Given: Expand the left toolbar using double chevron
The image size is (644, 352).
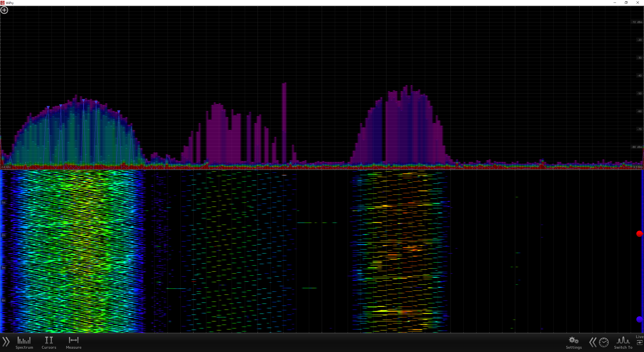Looking at the screenshot, I should (x=6, y=342).
